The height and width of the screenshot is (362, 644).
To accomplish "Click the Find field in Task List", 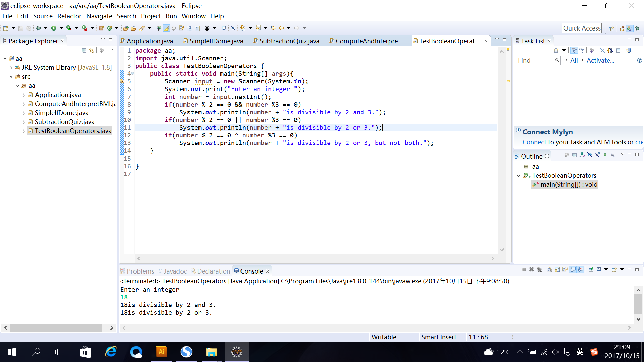I will point(537,61).
